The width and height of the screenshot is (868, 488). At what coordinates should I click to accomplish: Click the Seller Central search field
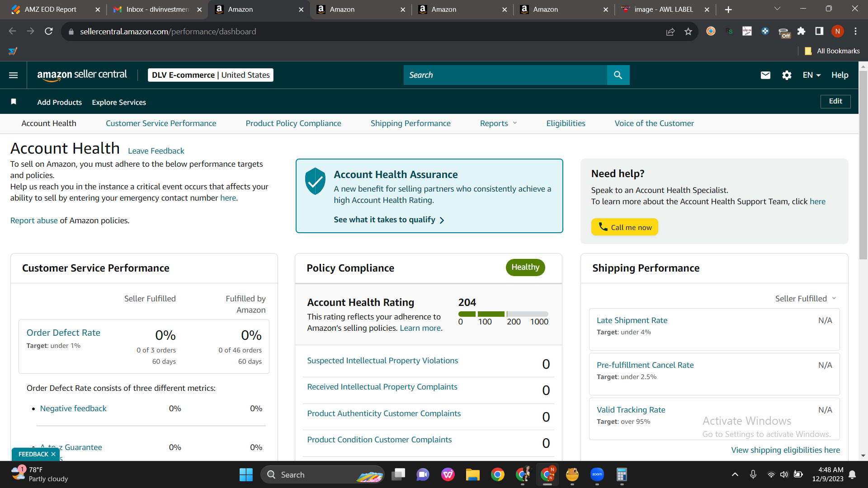point(505,75)
